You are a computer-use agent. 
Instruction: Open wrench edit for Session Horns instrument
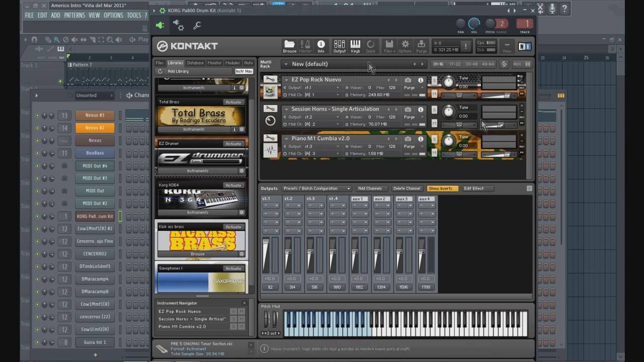click(270, 109)
